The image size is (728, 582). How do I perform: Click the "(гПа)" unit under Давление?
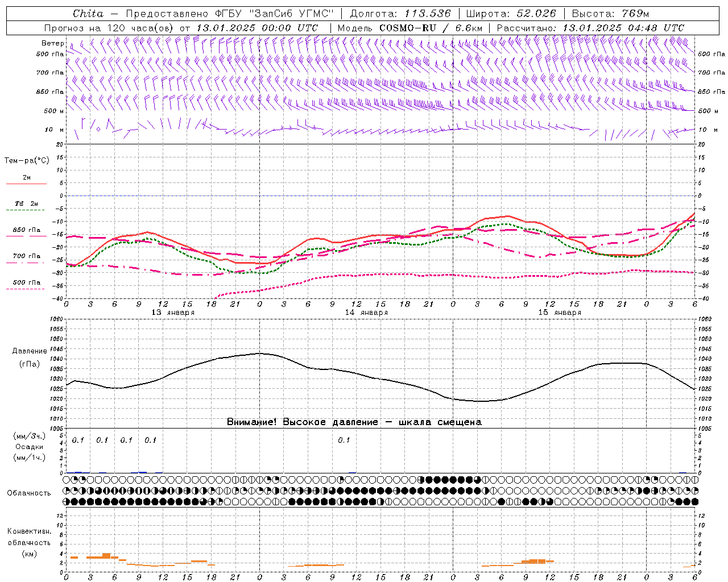tap(30, 364)
